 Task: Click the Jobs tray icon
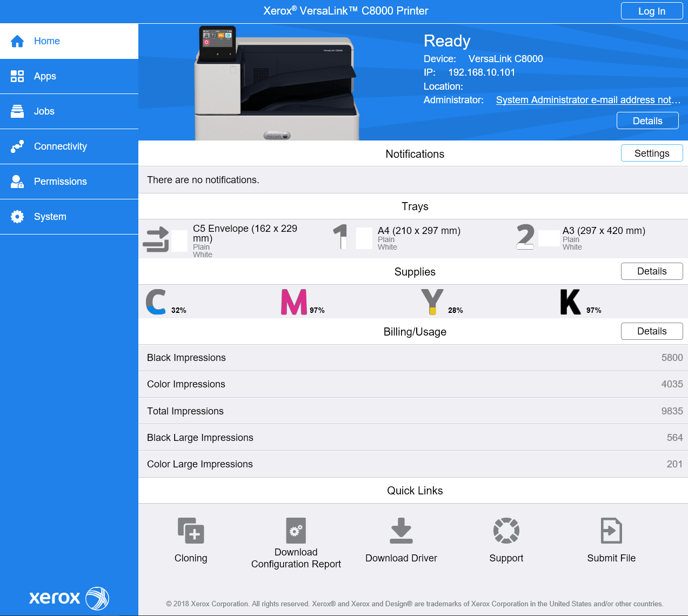click(x=17, y=111)
